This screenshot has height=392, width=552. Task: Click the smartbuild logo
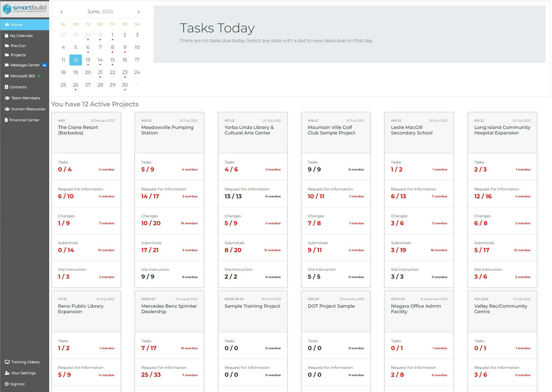coord(24,9)
